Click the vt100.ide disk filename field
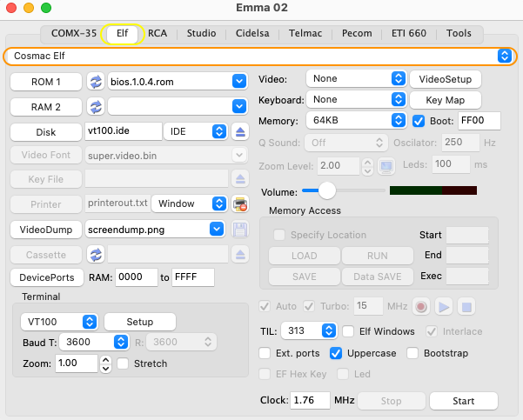The height and width of the screenshot is (420, 523). 124,131
